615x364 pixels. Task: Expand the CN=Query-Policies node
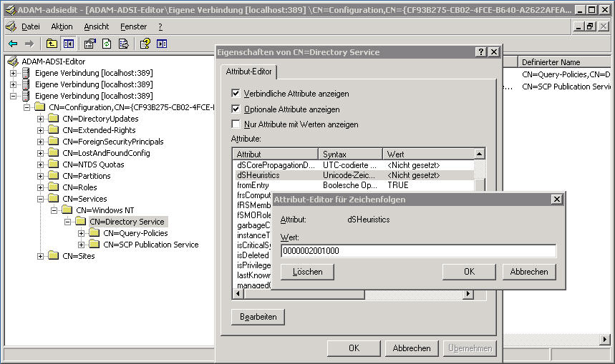(81, 232)
